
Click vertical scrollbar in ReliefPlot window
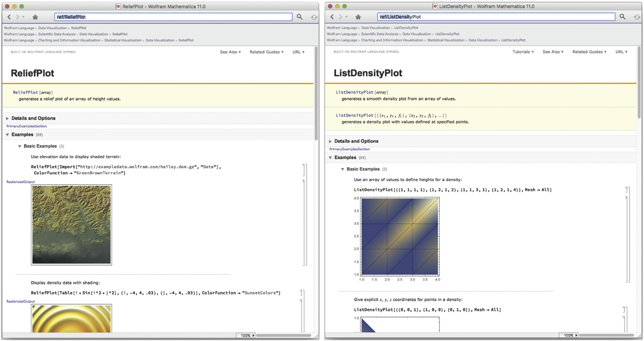(316, 93)
